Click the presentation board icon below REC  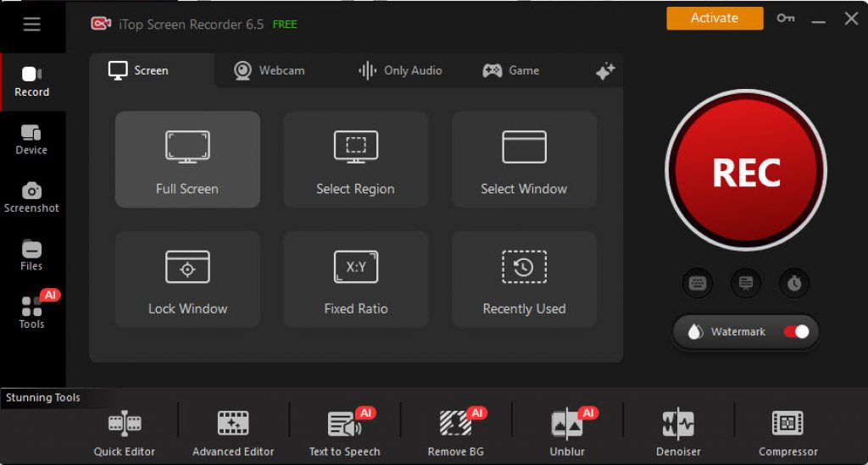[746, 284]
